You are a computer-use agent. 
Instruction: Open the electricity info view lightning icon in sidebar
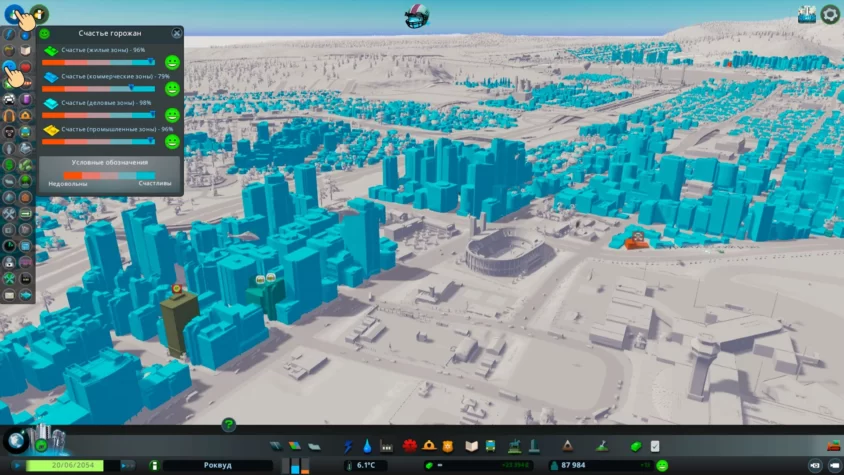click(9, 35)
